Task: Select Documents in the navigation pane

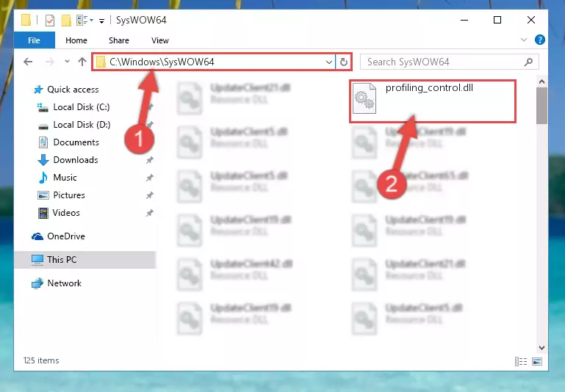Action: [76, 142]
